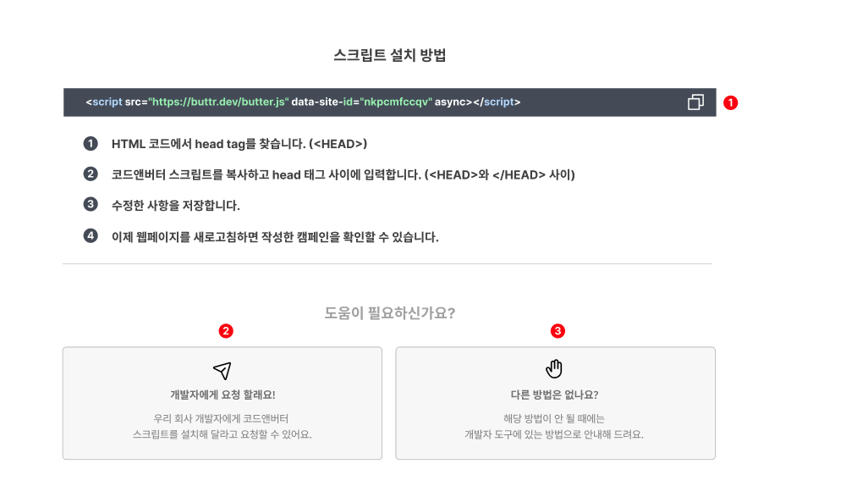Click the paper plane icon in developer request card
868x497 pixels.
(222, 371)
